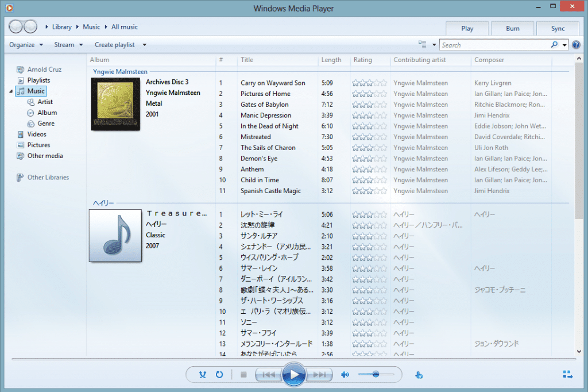
Task: Skip to next track button
Action: [x=319, y=374]
